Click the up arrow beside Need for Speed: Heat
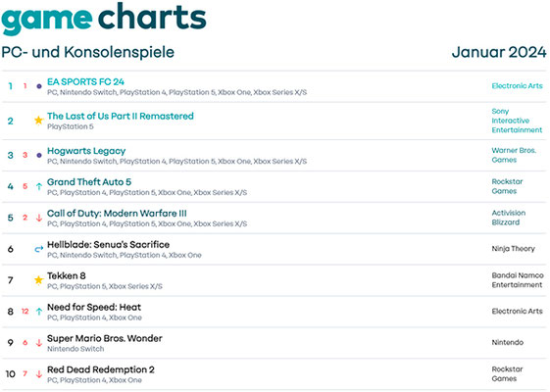The height and width of the screenshot is (392, 550). [39, 312]
